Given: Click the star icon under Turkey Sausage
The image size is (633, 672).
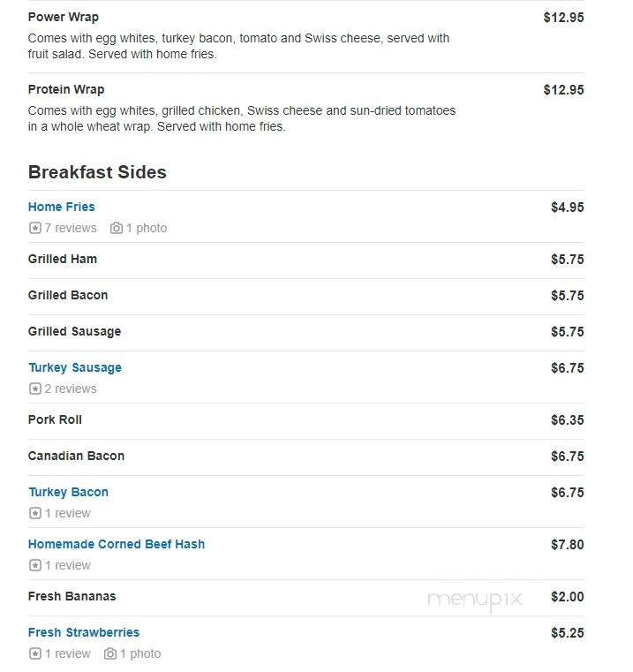Looking at the screenshot, I should coord(35,389).
